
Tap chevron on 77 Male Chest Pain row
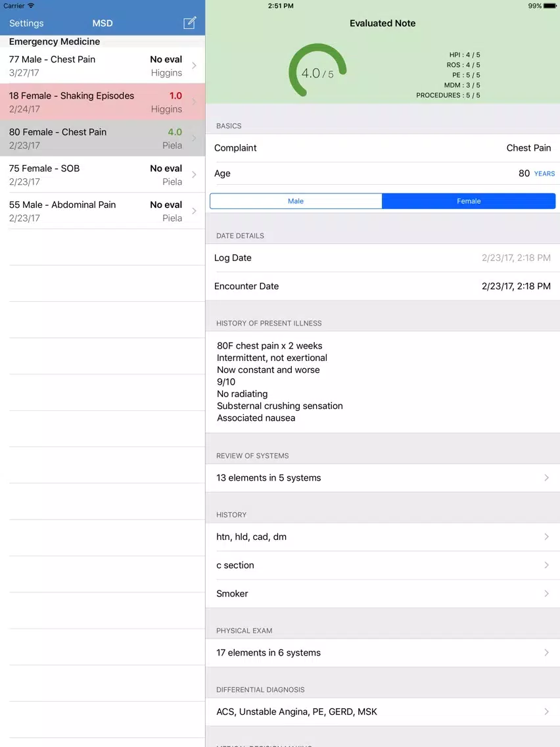click(x=195, y=66)
